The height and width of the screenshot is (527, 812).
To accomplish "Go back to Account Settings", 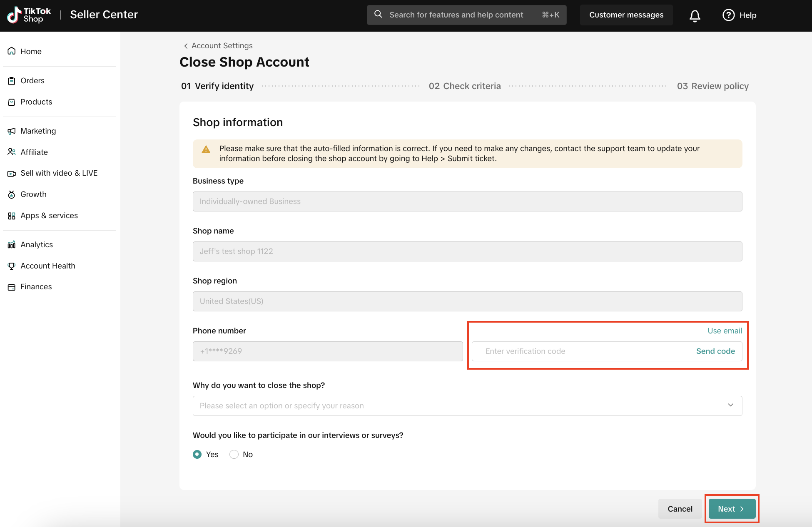I will coord(218,46).
